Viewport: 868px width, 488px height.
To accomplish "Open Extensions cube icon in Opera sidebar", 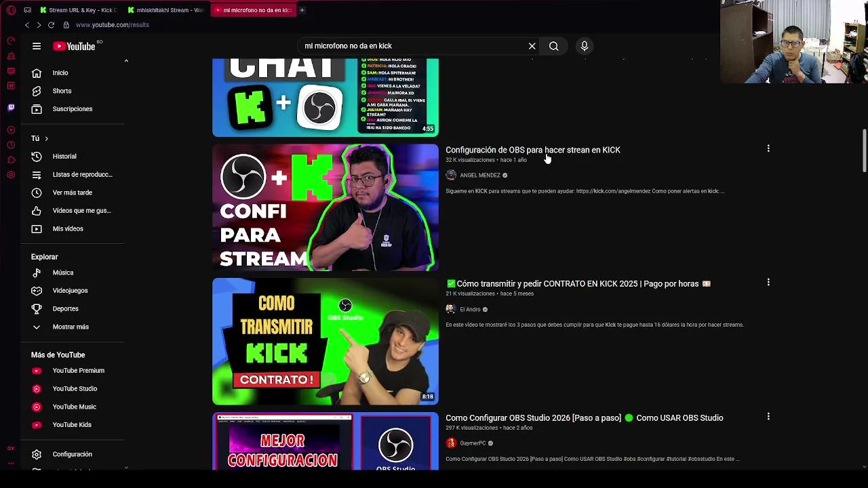I will coord(11,160).
